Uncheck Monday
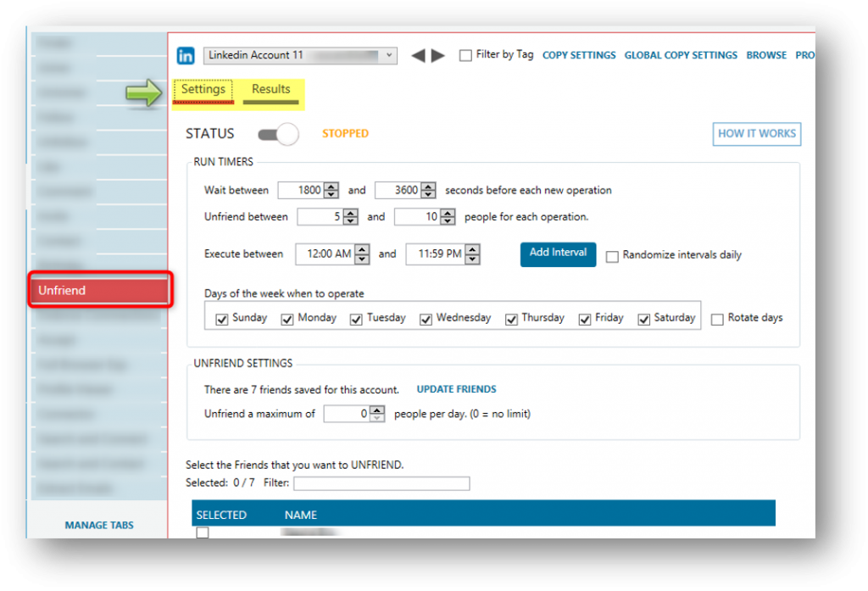Screen dimensions: 868x591 click(287, 320)
